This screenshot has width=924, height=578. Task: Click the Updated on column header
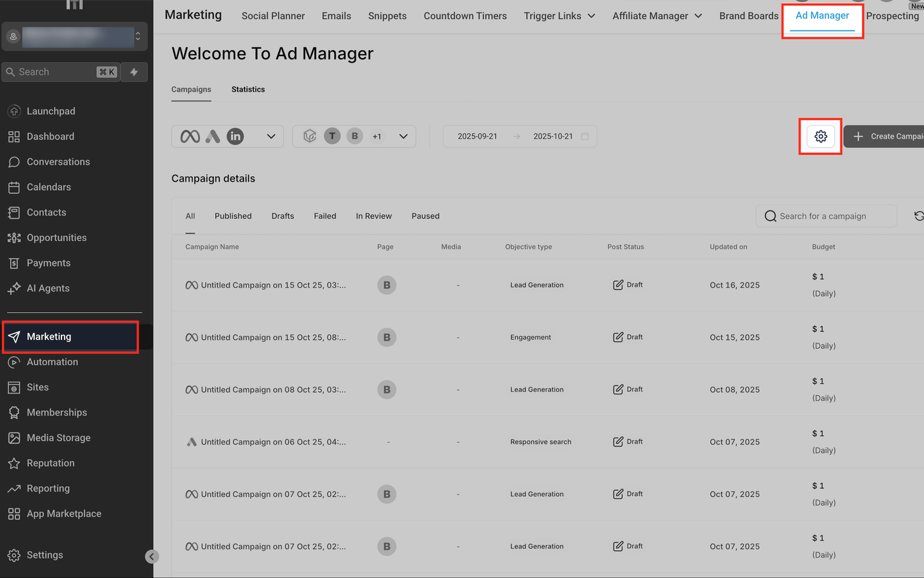[x=729, y=247]
